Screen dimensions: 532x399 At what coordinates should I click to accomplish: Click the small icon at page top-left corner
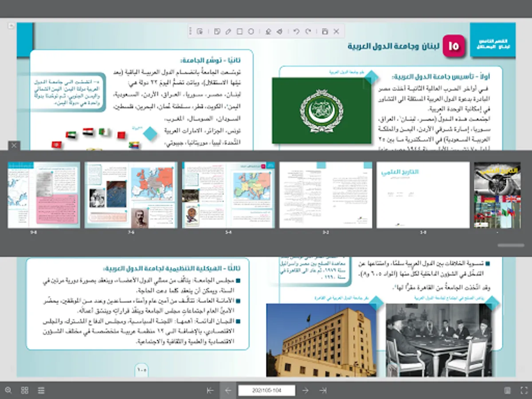[12, 26]
